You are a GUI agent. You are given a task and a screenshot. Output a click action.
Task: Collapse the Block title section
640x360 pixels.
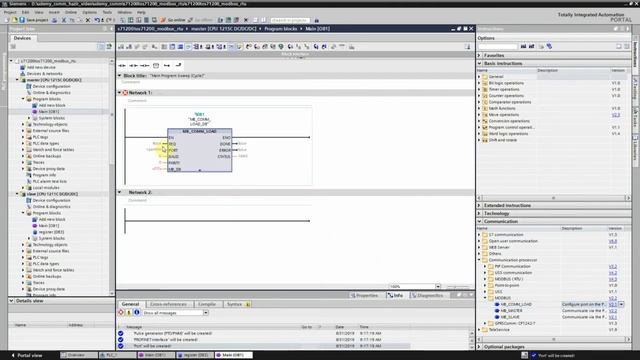pyautogui.click(x=120, y=76)
